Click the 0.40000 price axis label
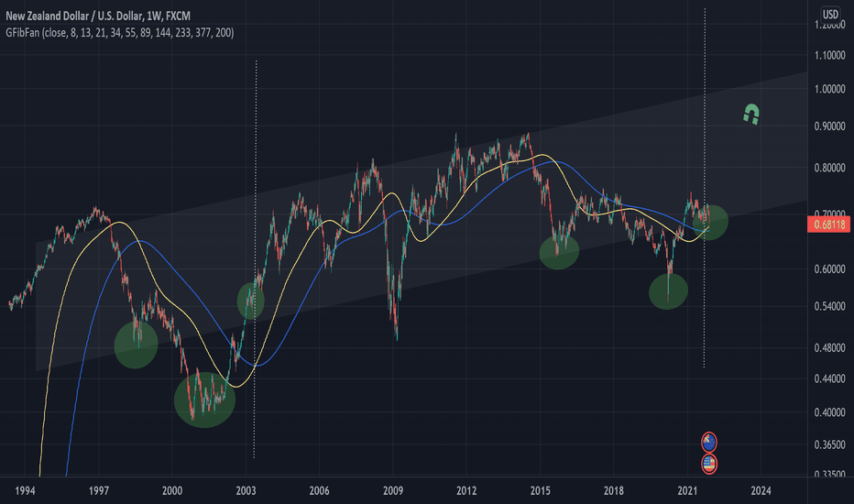The image size is (854, 504). [829, 412]
